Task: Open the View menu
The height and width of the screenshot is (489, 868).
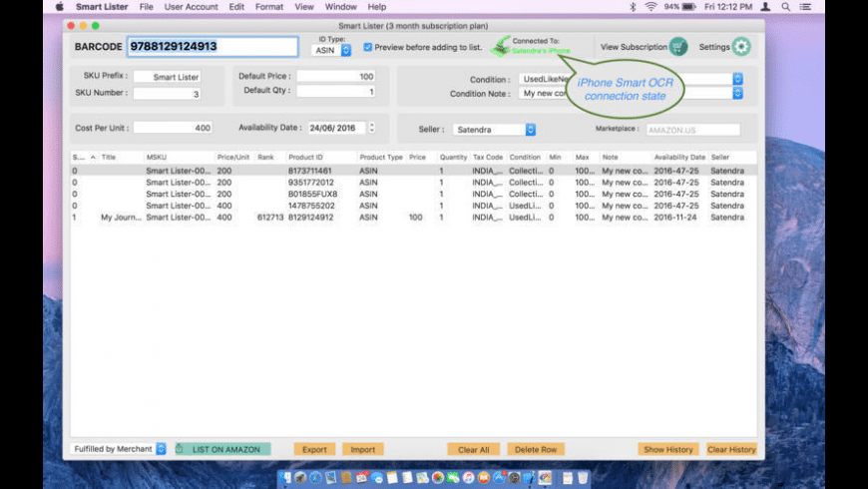Action: pyautogui.click(x=304, y=7)
